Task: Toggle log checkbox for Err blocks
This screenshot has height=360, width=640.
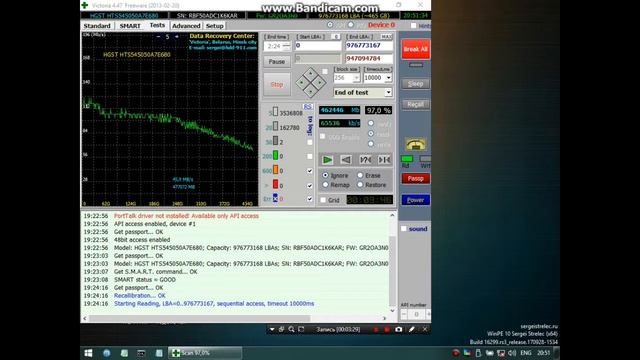Action: coord(310,199)
